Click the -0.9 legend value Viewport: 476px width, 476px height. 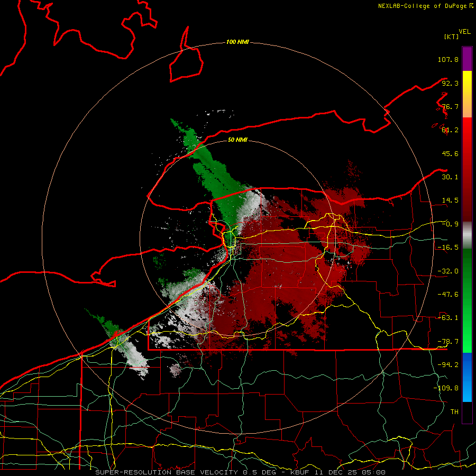[450, 224]
